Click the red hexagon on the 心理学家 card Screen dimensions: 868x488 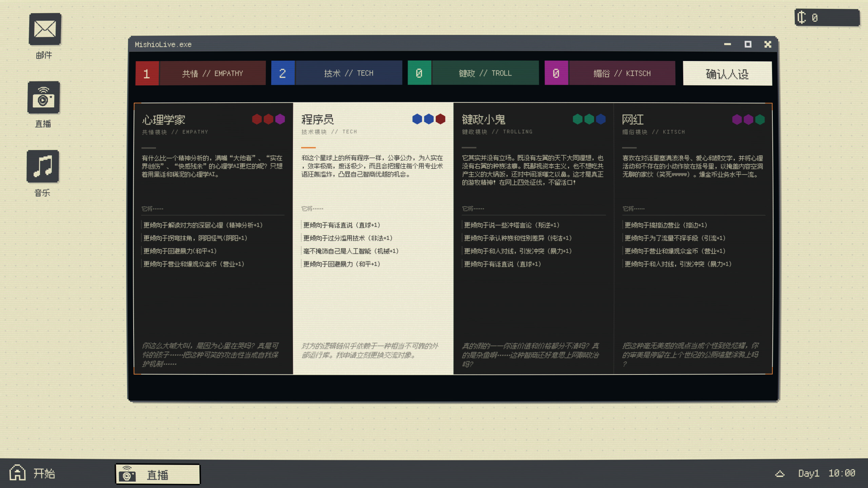click(257, 119)
